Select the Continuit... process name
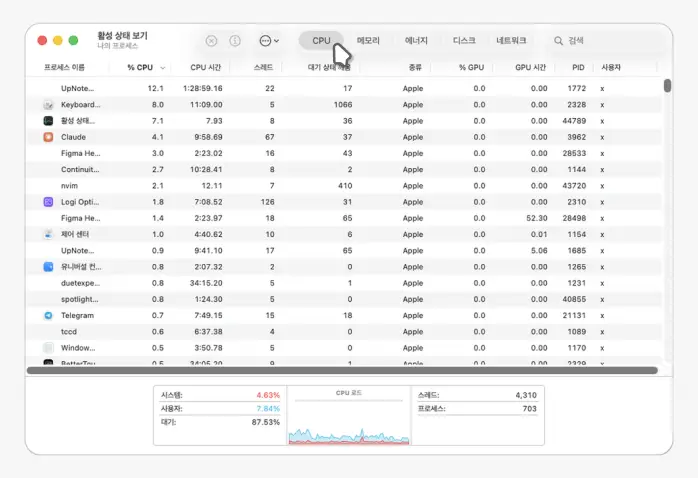This screenshot has height=478, width=698. (x=80, y=170)
